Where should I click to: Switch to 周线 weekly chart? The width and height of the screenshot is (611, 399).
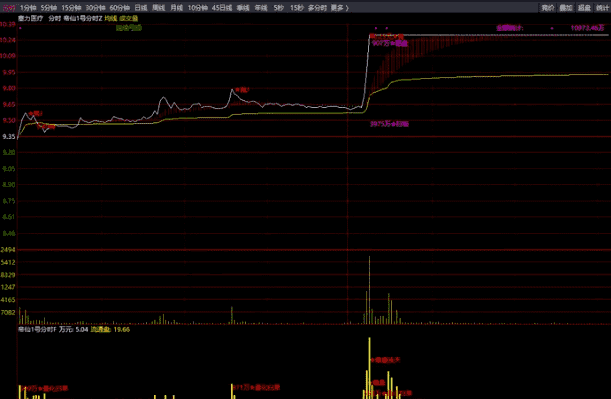click(159, 8)
